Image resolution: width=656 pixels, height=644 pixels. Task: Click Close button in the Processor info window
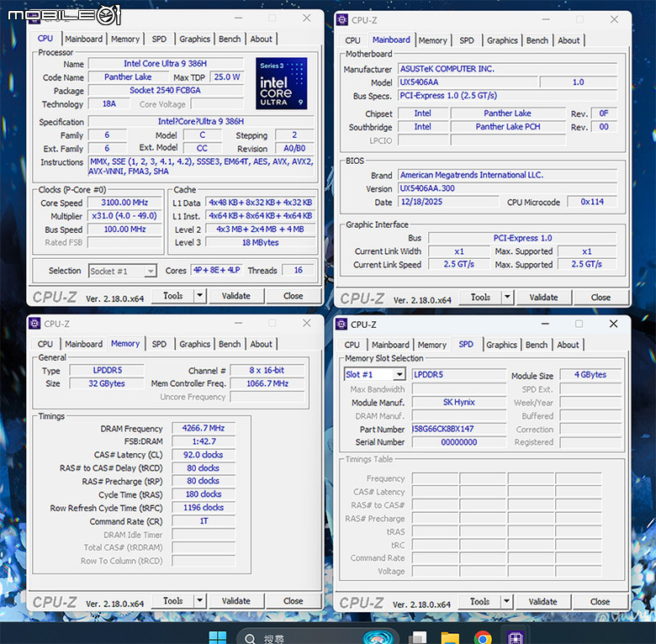coord(293,296)
